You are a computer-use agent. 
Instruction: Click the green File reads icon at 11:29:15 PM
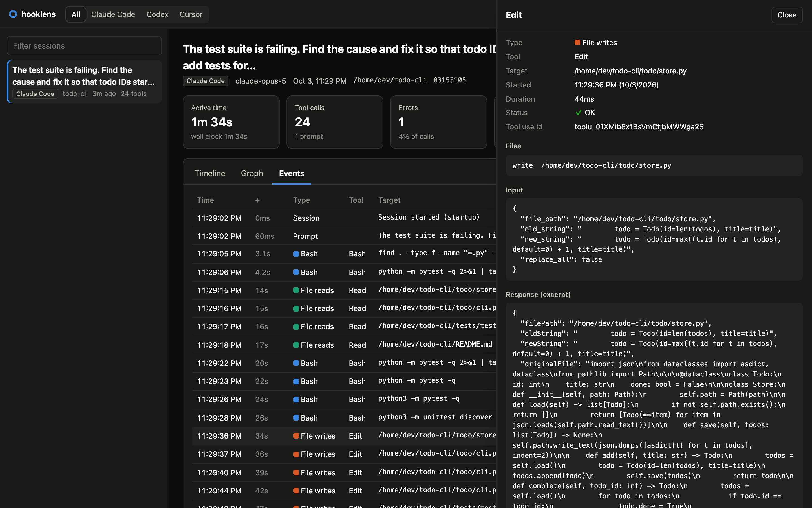(x=296, y=290)
